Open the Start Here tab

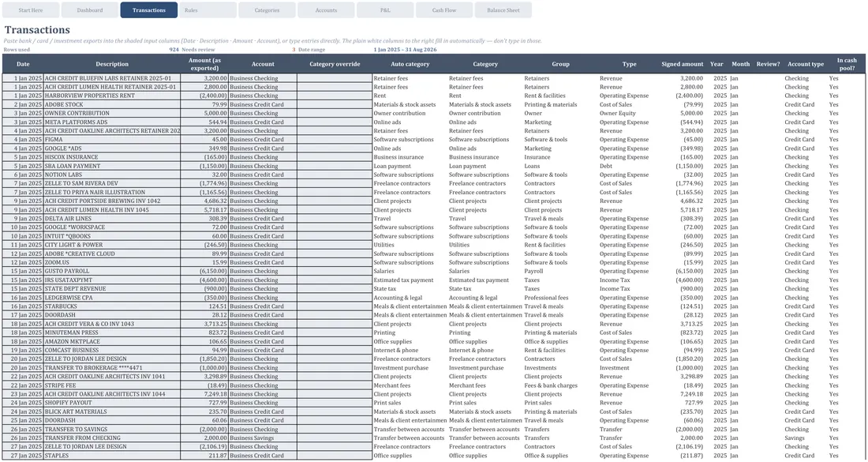pos(31,10)
